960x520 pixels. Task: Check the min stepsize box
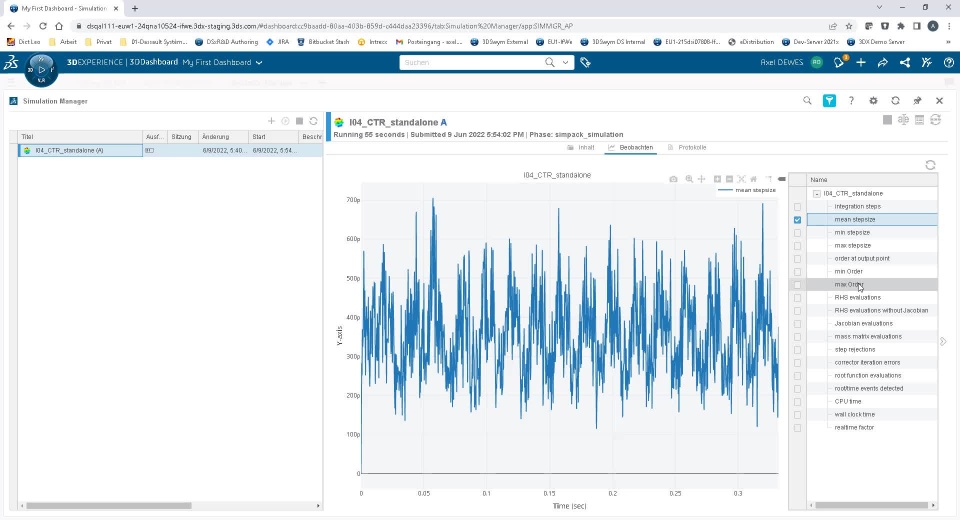pyautogui.click(x=797, y=233)
